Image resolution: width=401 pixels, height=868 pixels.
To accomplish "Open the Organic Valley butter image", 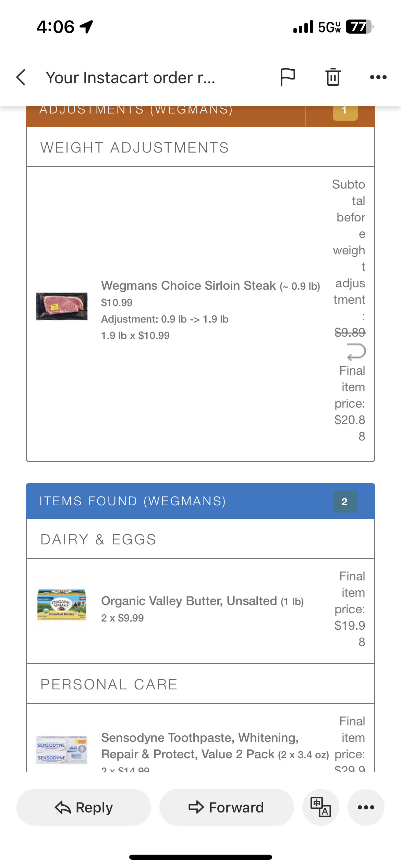I will click(x=62, y=605).
